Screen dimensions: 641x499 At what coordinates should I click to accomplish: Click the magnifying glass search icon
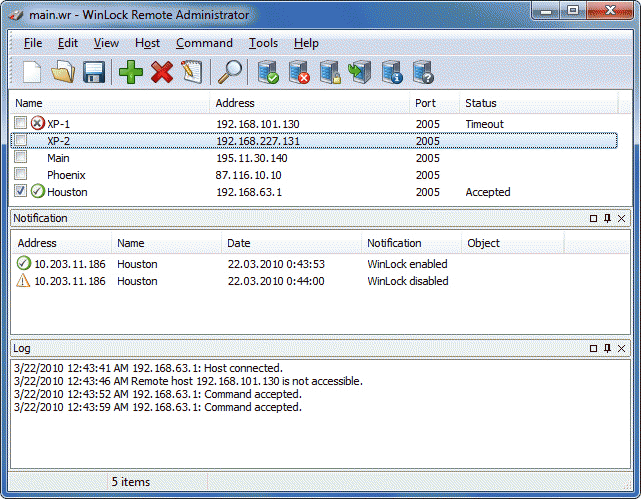coord(230,72)
